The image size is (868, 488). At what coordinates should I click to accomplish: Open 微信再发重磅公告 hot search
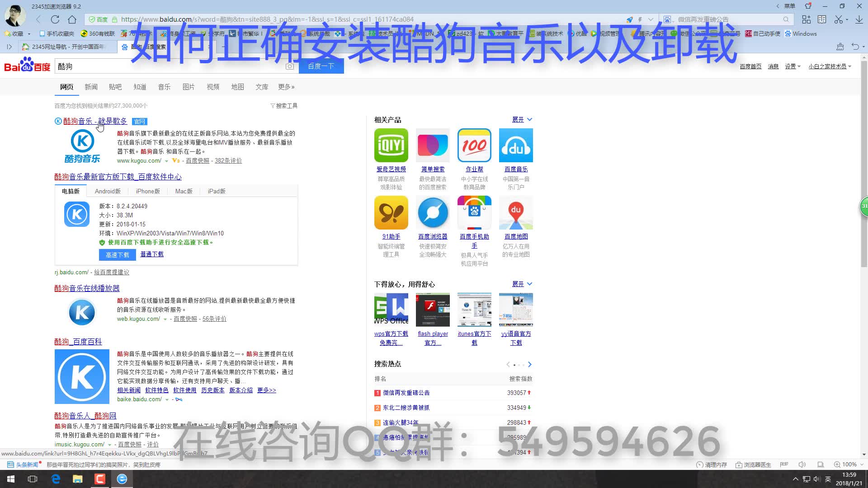coord(406,393)
